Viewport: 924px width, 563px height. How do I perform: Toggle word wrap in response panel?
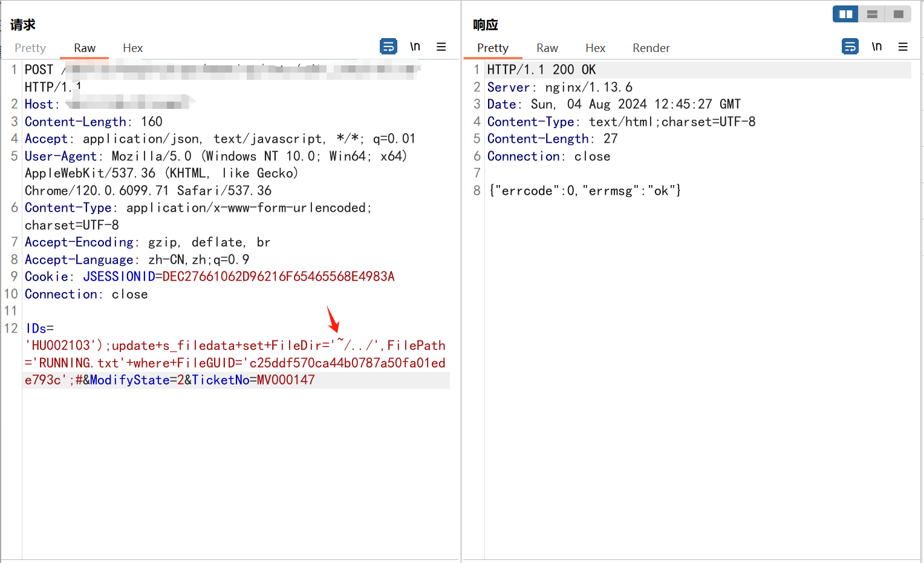[x=850, y=47]
